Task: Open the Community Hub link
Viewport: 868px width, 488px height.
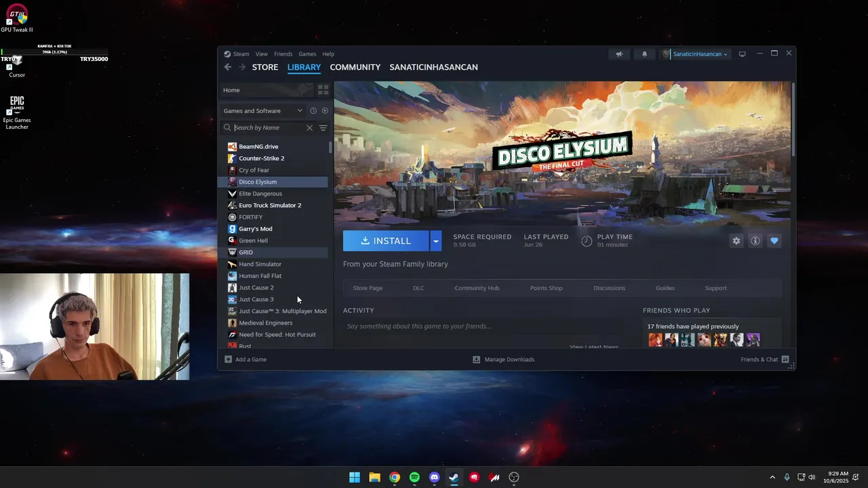Action: (477, 288)
